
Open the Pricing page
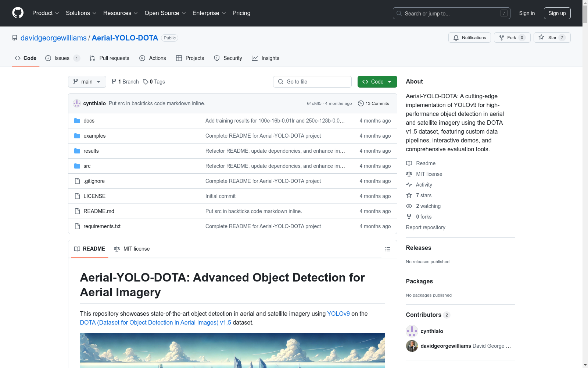coord(241,13)
